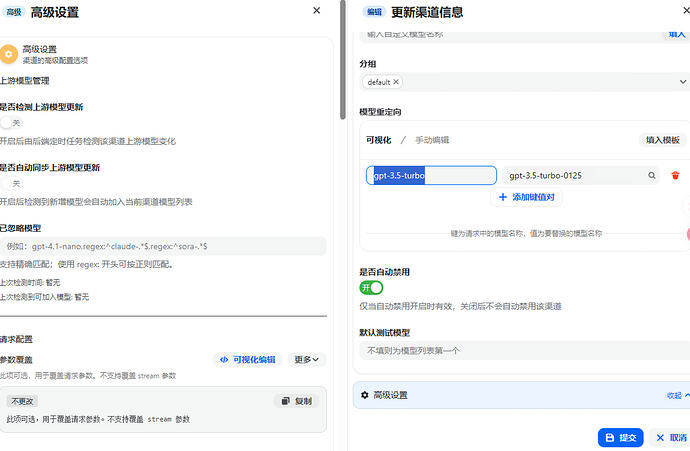Screen dimensions: 690x451
Task: Remove the default group tag
Action: pyautogui.click(x=396, y=82)
